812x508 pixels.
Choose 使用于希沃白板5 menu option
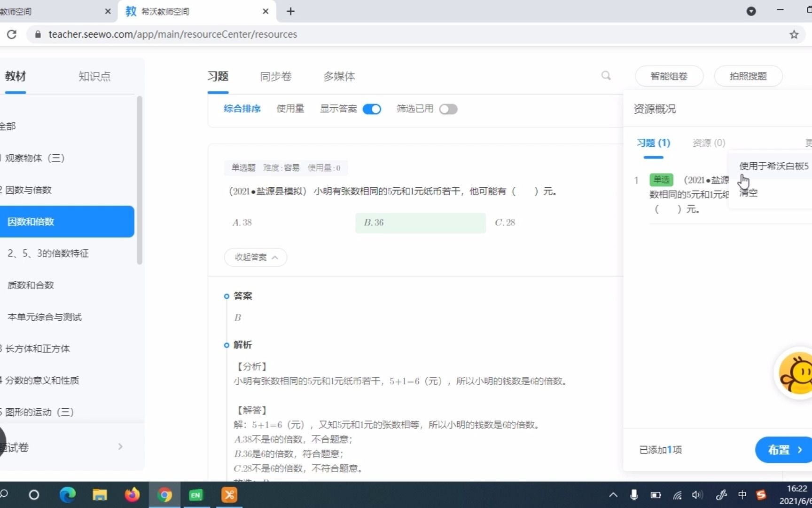[x=773, y=166]
